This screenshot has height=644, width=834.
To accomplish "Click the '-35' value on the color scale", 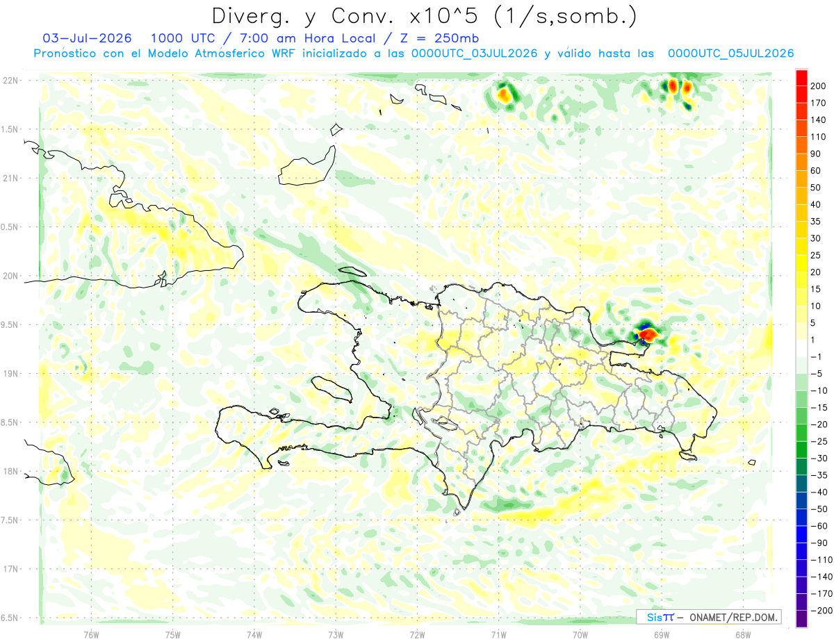I will [x=819, y=475].
